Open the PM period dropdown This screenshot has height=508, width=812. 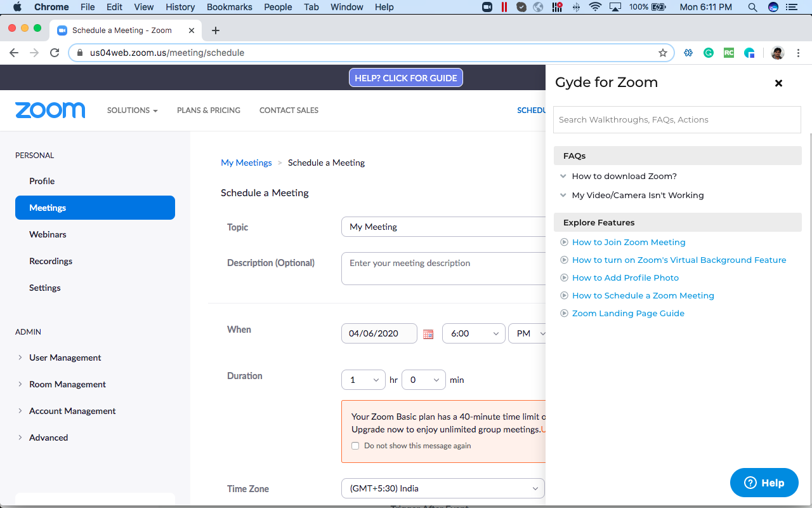527,333
